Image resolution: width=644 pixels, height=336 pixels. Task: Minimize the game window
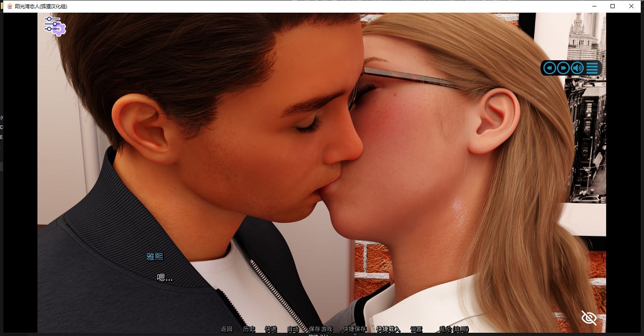click(x=593, y=6)
